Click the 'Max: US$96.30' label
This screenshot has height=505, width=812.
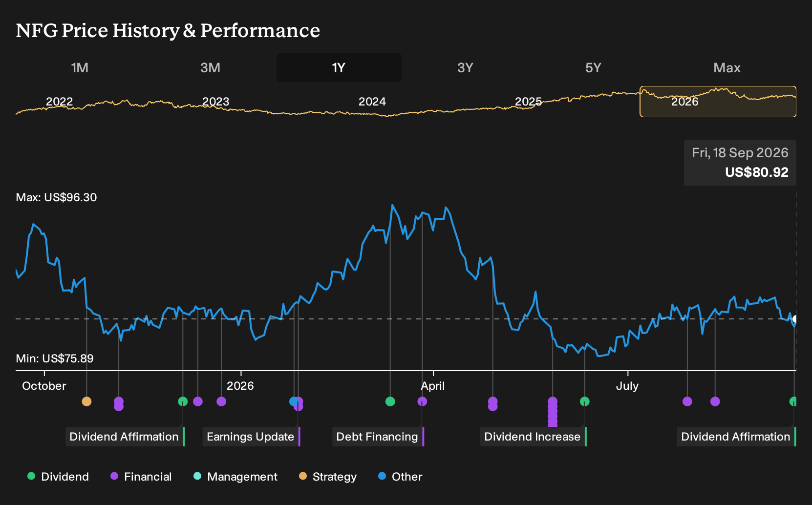(56, 197)
